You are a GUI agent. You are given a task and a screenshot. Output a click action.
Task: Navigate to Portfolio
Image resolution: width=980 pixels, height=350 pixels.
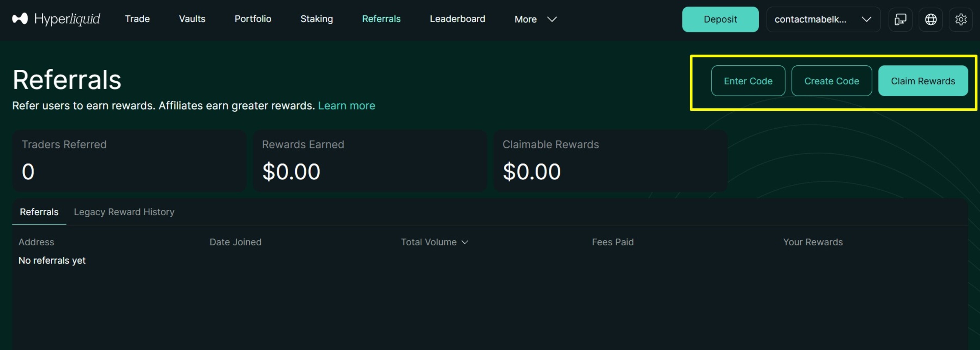pos(253,19)
